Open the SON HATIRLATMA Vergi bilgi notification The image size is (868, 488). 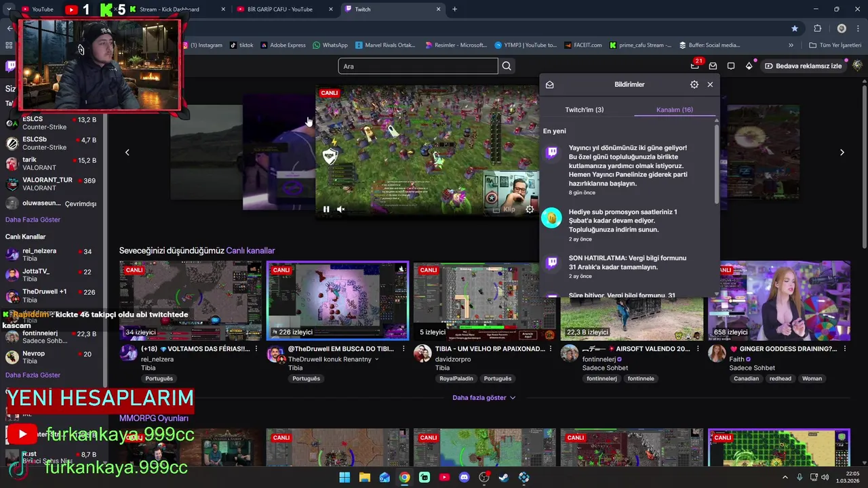pyautogui.click(x=627, y=267)
